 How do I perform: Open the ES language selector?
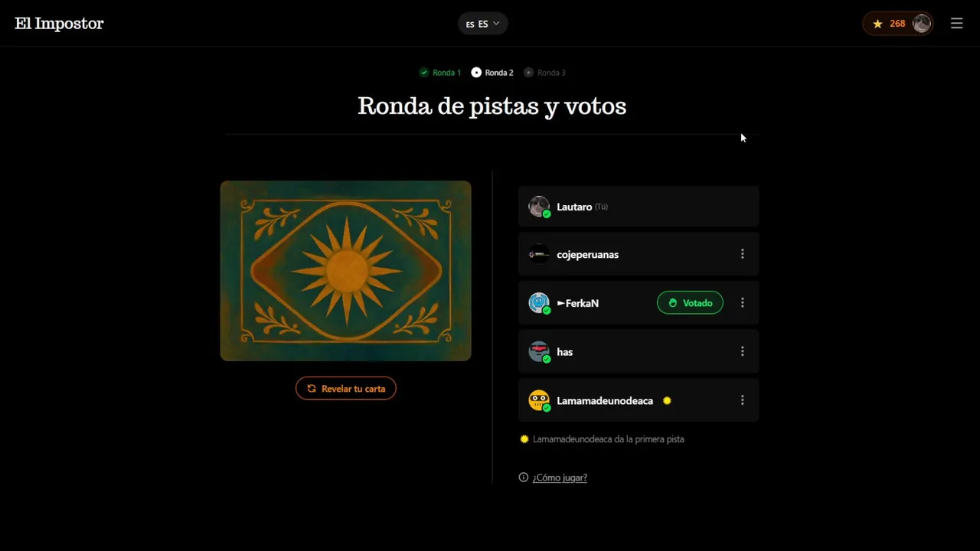(x=482, y=24)
